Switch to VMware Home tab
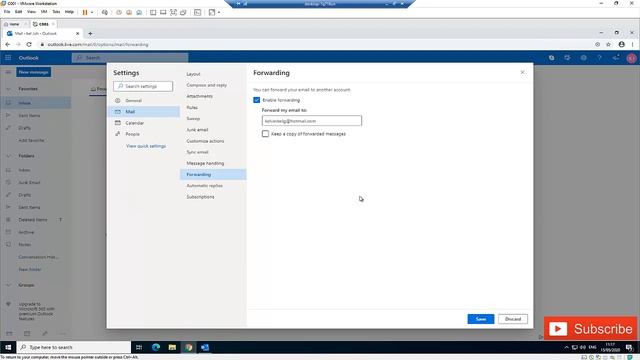The height and width of the screenshot is (360, 640). coord(14,24)
